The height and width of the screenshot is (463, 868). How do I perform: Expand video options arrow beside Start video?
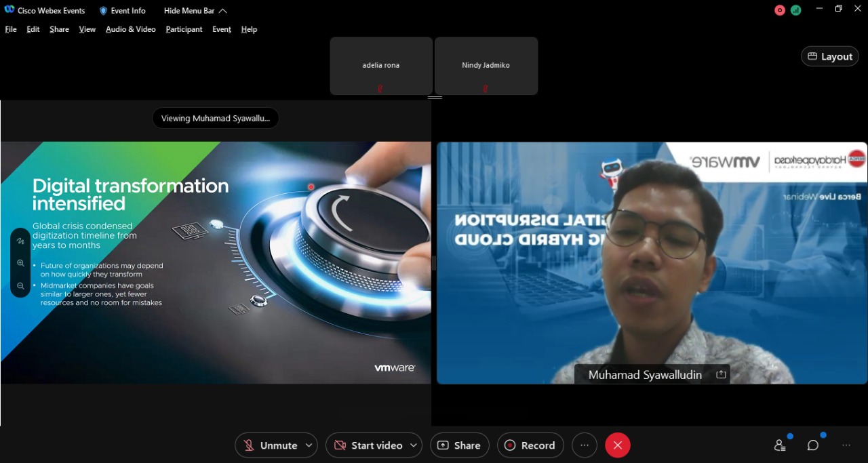[414, 445]
